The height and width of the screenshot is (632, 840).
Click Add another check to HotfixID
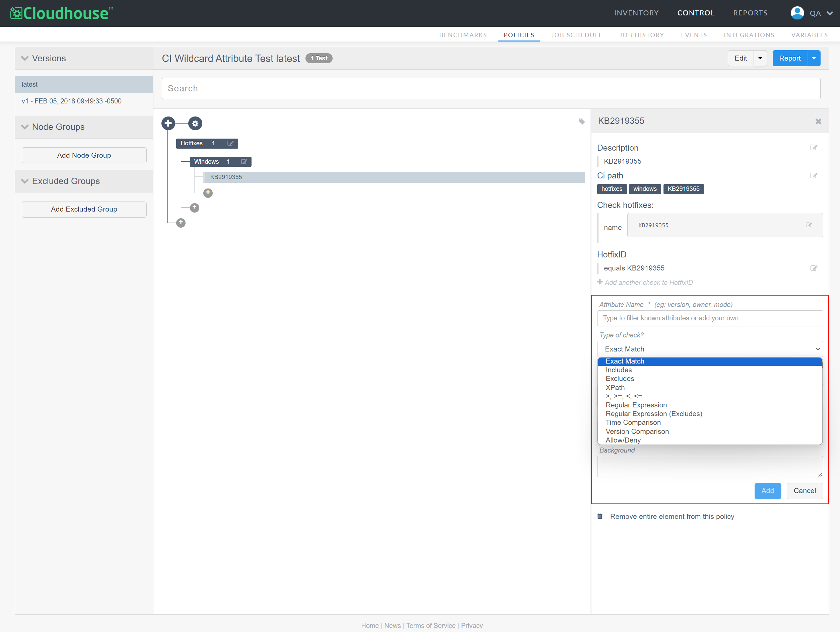(x=648, y=283)
